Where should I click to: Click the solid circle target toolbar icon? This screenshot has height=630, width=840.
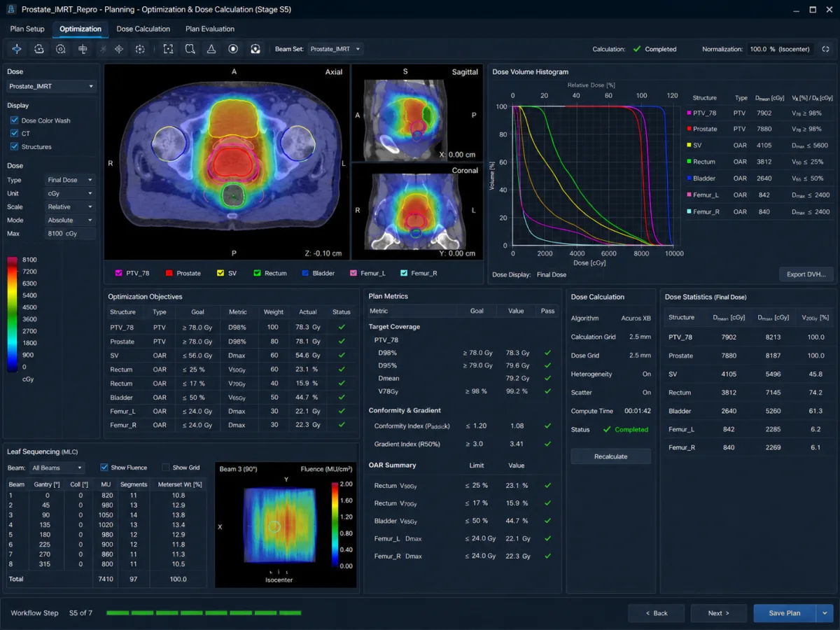pyautogui.click(x=233, y=49)
